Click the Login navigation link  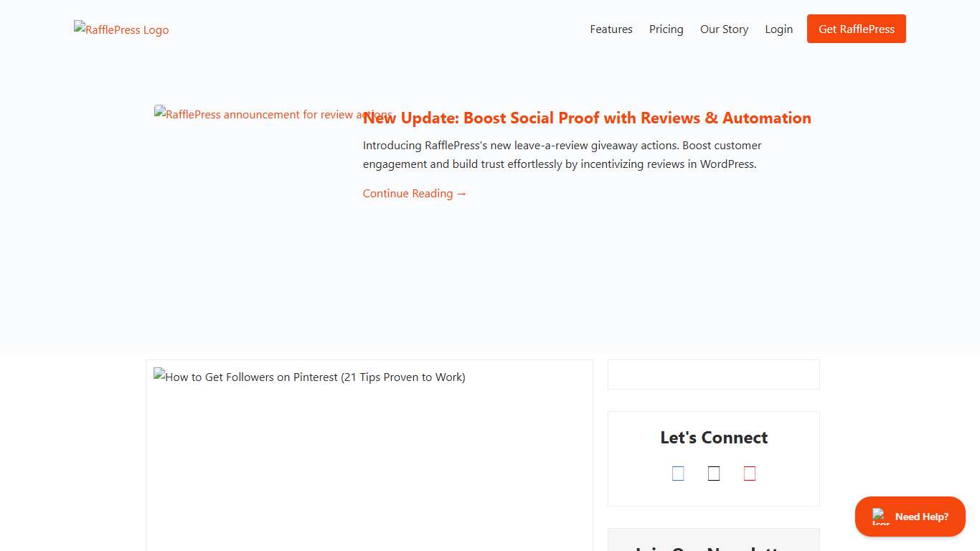click(779, 29)
